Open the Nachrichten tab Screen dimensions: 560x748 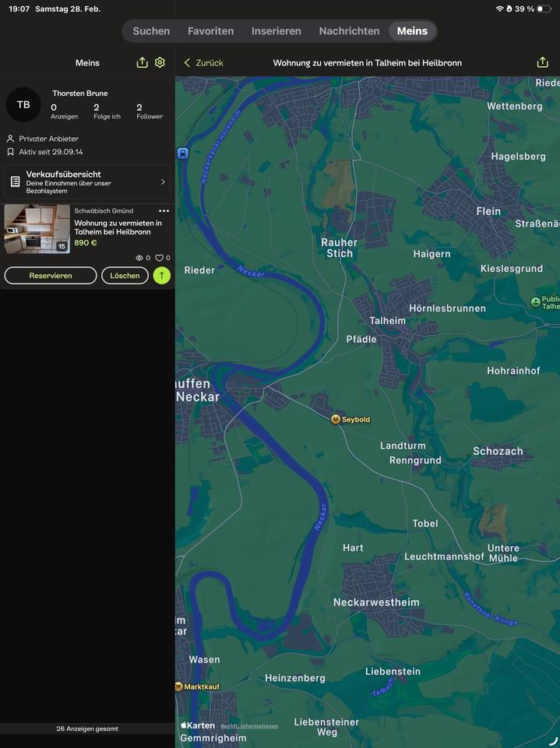point(349,31)
